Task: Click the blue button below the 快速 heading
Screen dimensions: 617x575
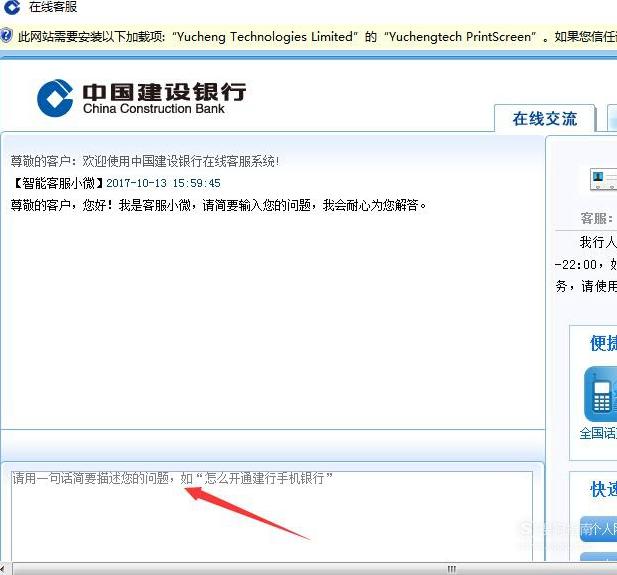Action: pos(599,529)
